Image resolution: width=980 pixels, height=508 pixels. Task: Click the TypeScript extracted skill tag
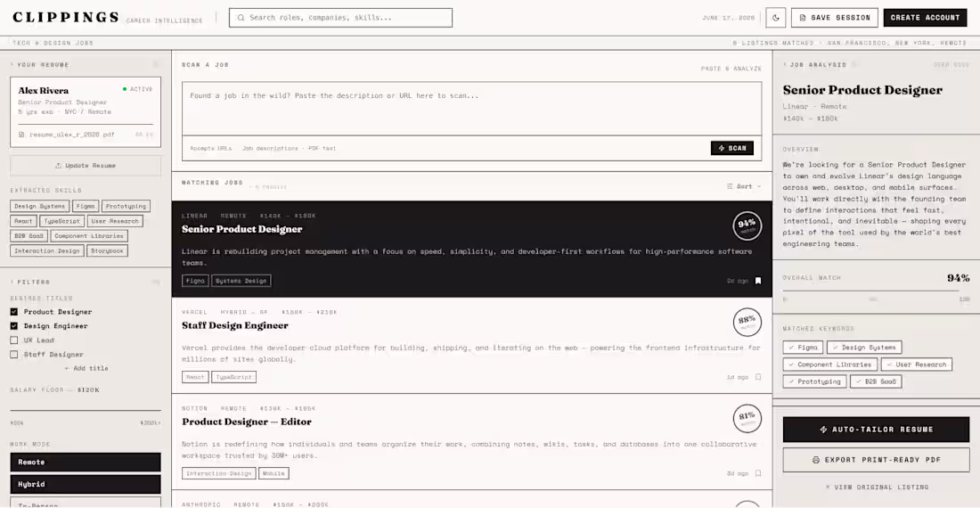coord(61,221)
